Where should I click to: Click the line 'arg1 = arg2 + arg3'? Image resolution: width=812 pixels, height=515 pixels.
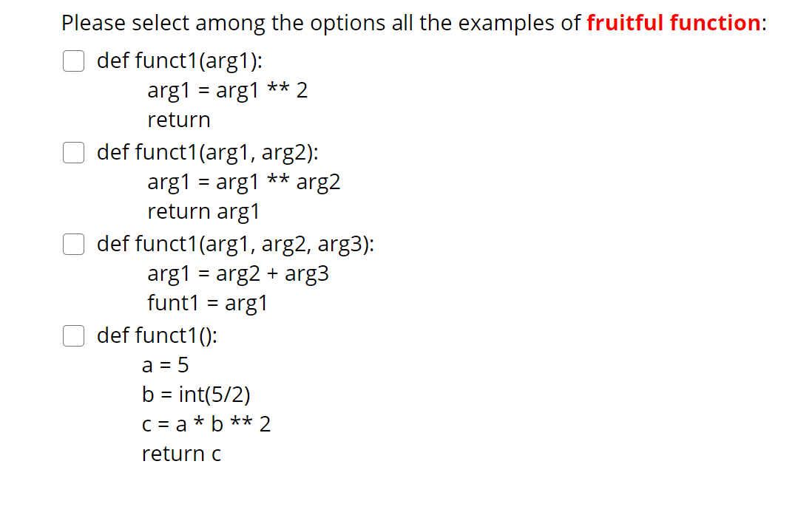[238, 273]
